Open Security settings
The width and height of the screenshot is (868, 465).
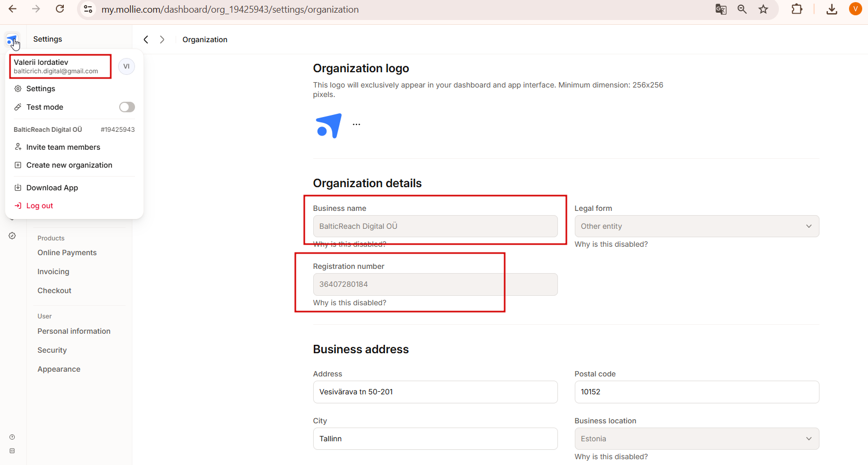[x=52, y=350]
